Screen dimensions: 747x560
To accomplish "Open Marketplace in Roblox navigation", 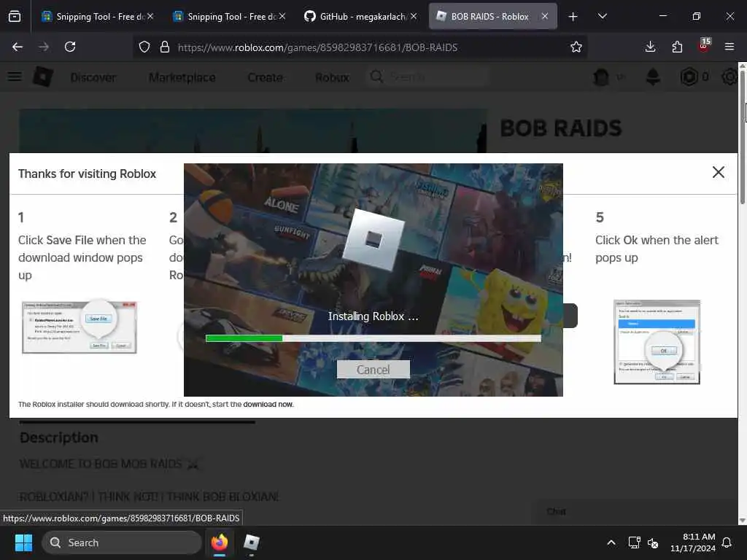I will 182,77.
